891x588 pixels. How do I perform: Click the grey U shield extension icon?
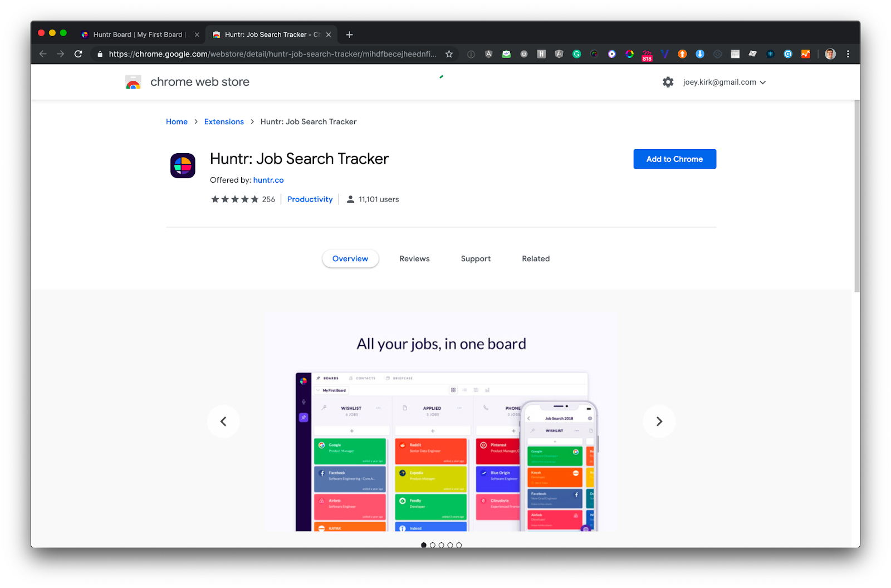pos(524,54)
